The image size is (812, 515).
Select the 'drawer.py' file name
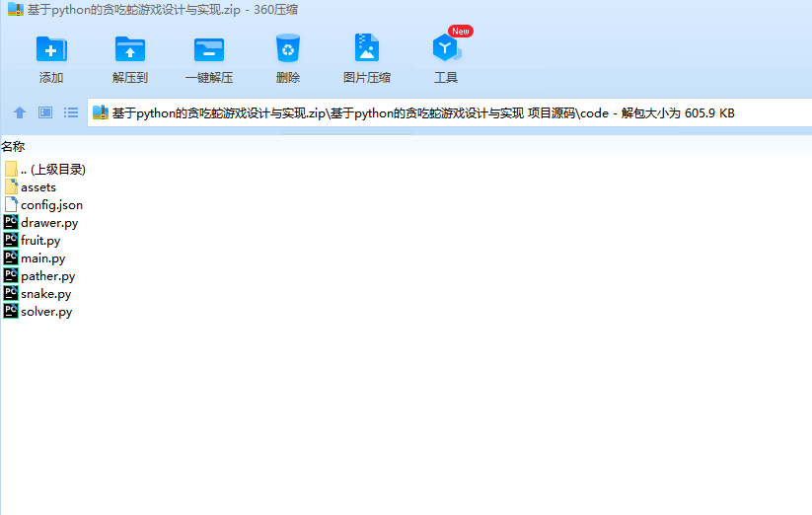[x=49, y=223]
